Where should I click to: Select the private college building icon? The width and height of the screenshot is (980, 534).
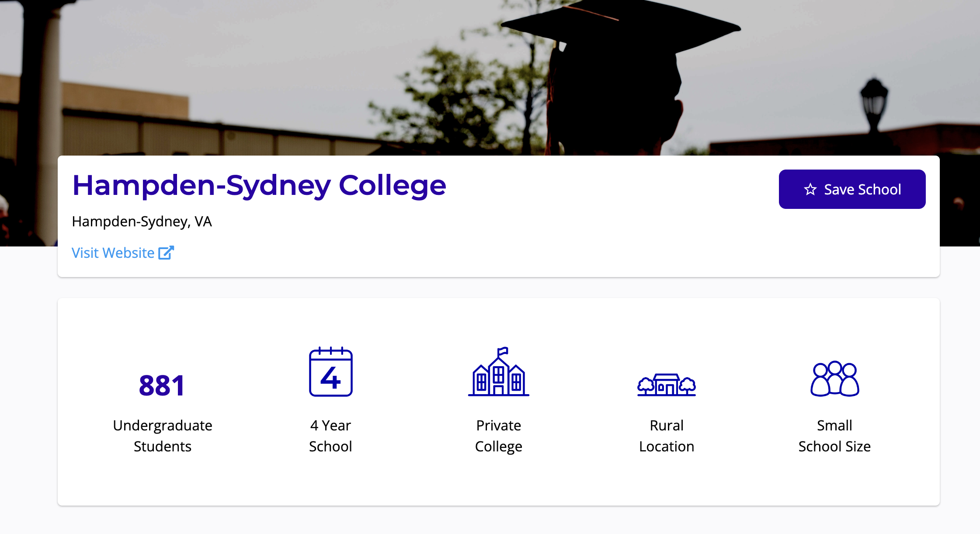click(x=498, y=372)
